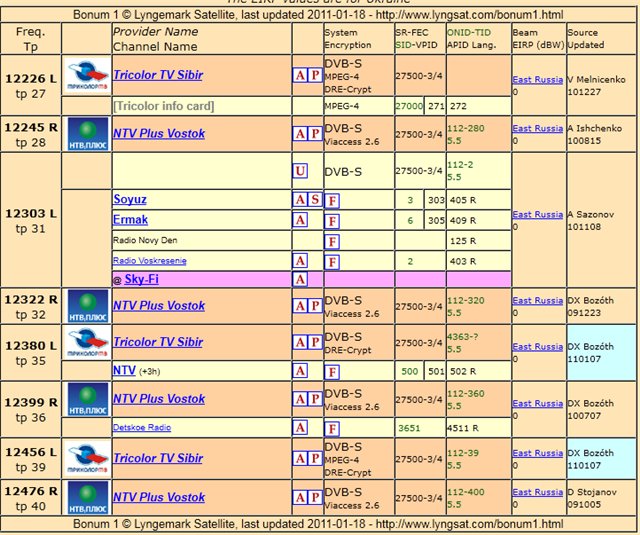Open the Radio Voskresenie link
Image resolution: width=640 pixels, height=535 pixels.
(x=149, y=261)
